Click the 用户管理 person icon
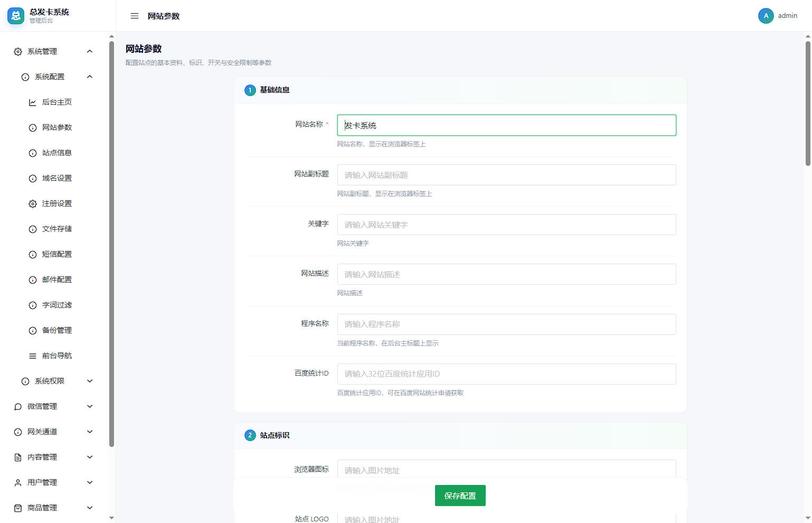The height and width of the screenshot is (523, 812). 18,482
